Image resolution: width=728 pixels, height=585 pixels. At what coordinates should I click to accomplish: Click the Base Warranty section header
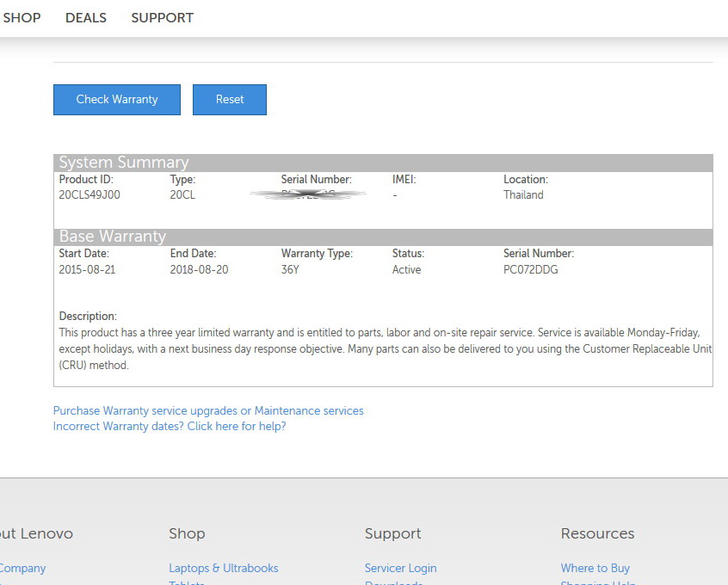pyautogui.click(x=113, y=237)
